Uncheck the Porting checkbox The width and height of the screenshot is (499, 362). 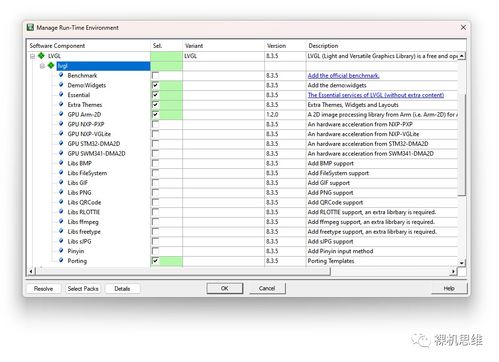coord(155,261)
